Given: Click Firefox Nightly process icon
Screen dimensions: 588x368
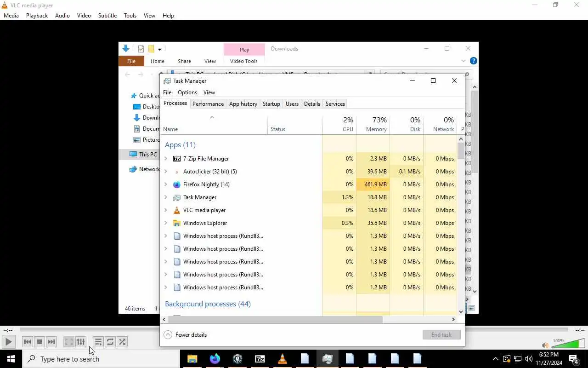Looking at the screenshot, I should (x=177, y=184).
